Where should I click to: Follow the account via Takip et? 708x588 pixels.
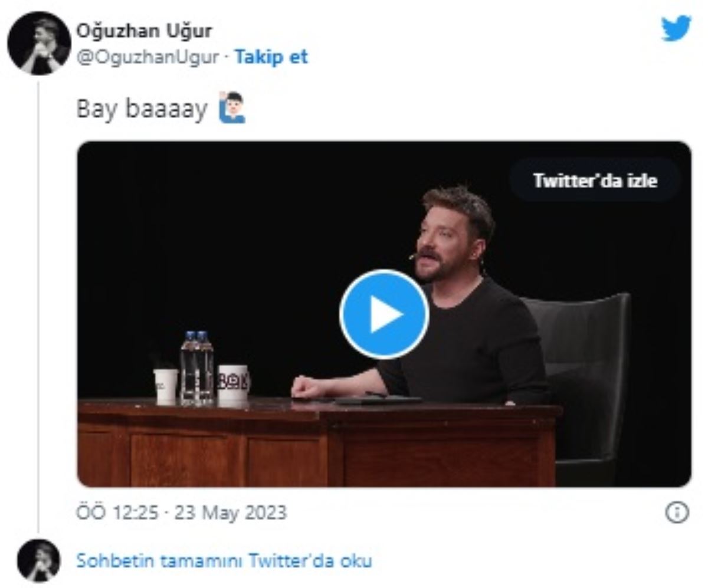click(271, 57)
